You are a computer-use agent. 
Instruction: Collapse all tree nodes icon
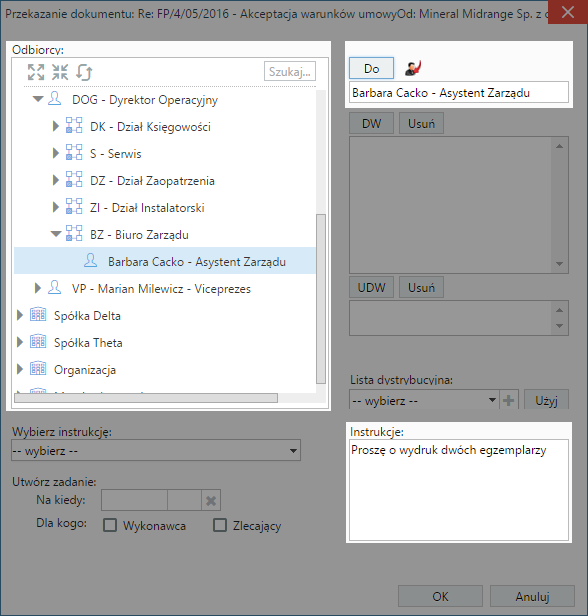60,72
